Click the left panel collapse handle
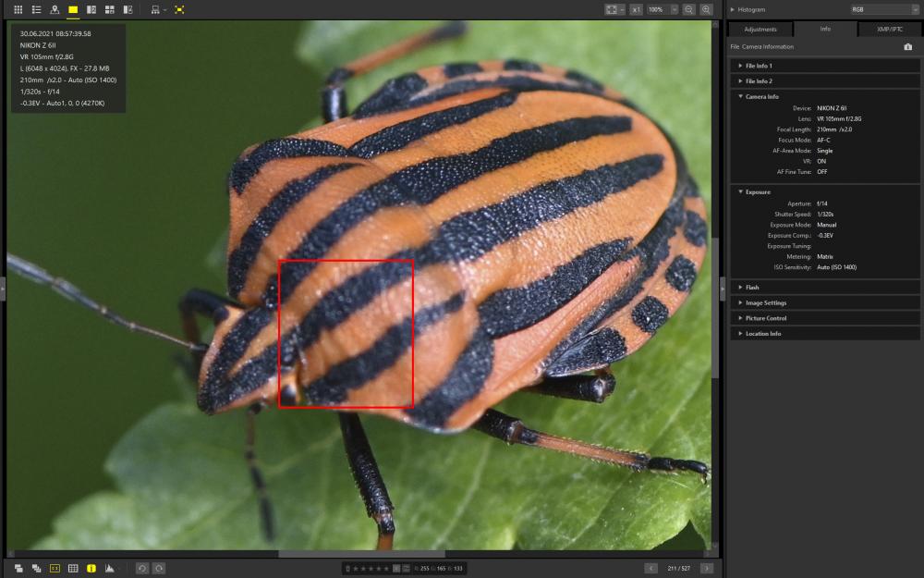Image resolution: width=924 pixels, height=578 pixels. pos(3,289)
